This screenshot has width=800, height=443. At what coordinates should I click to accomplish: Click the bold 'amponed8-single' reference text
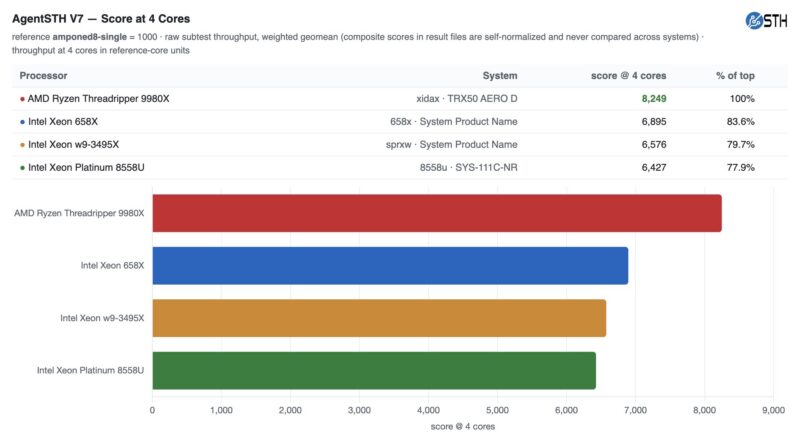[89, 37]
